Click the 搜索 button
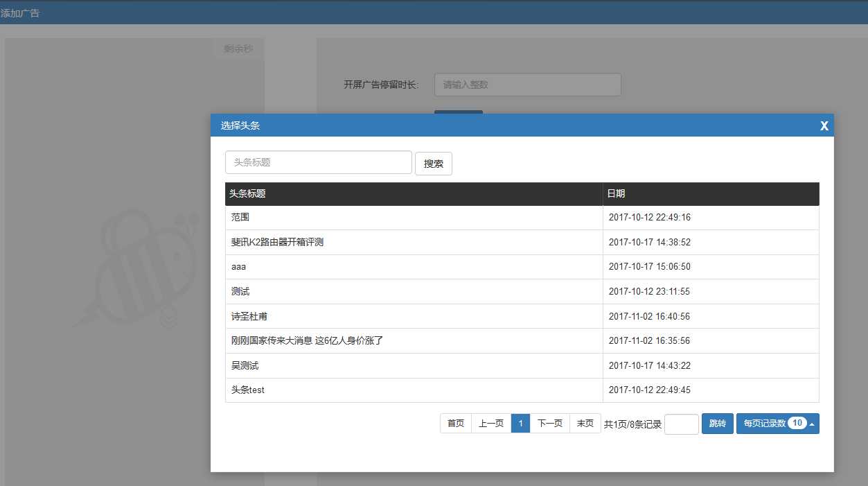The width and height of the screenshot is (868, 486). click(434, 164)
